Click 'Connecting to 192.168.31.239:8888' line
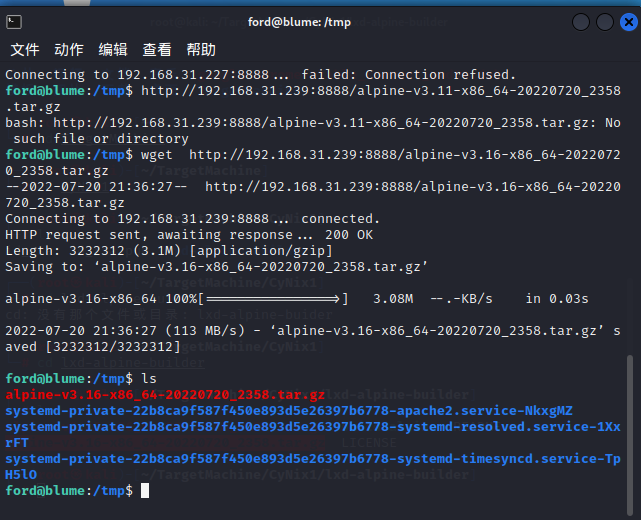This screenshot has height=520, width=641. coord(193,219)
